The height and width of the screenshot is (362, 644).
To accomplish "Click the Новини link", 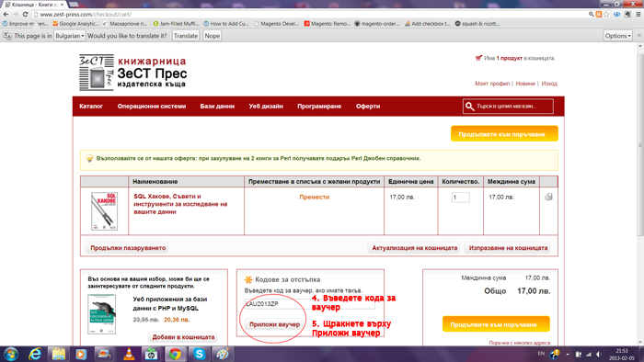I will coord(525,84).
